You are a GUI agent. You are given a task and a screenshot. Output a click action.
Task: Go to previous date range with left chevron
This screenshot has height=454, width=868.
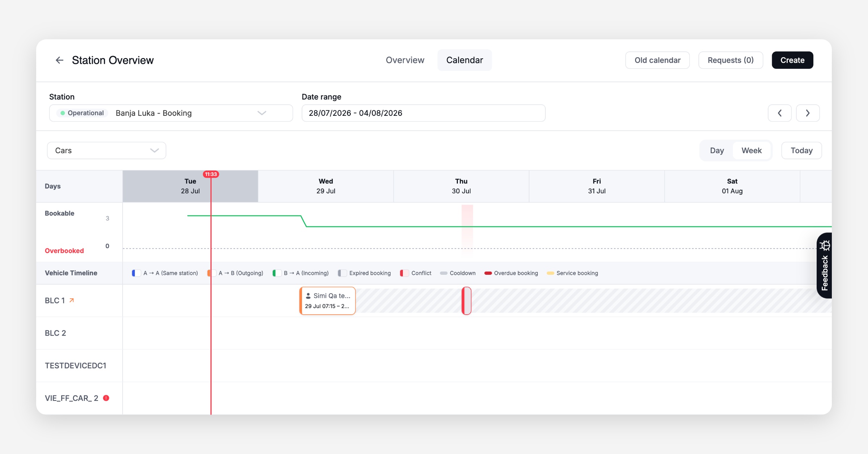(780, 113)
